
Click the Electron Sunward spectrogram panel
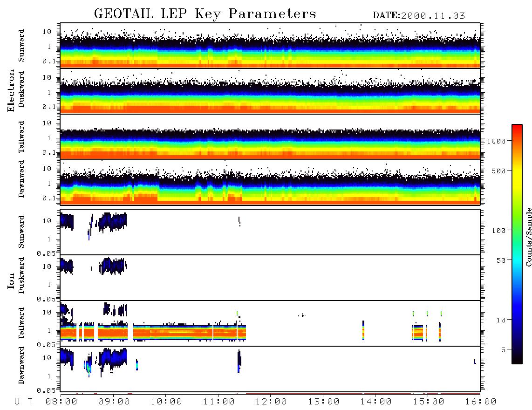pyautogui.click(x=270, y=46)
